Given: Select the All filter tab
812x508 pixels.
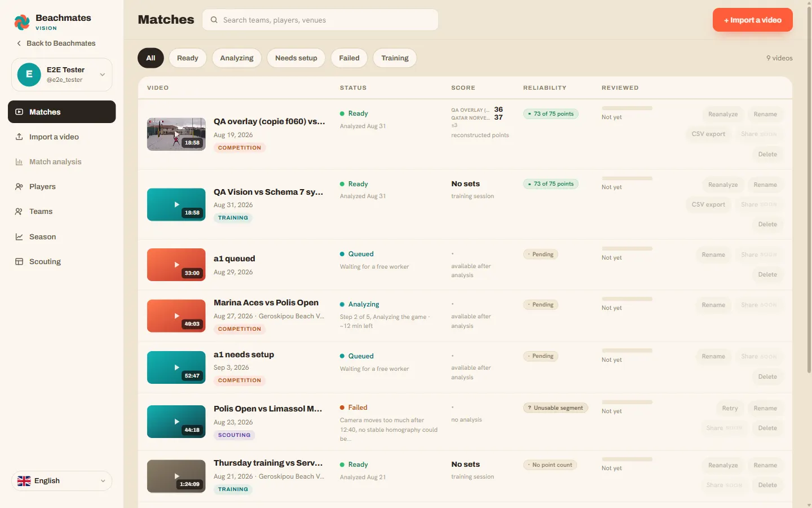Looking at the screenshot, I should coord(151,58).
